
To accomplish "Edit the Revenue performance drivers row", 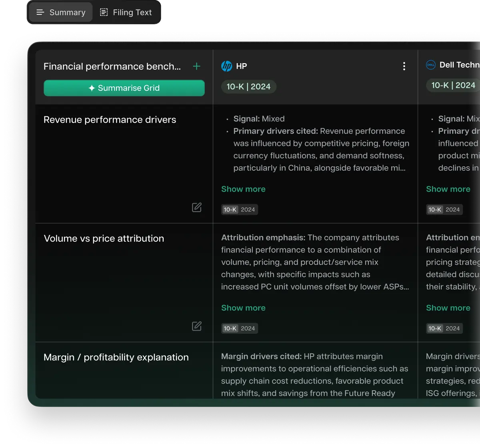I will click(196, 207).
